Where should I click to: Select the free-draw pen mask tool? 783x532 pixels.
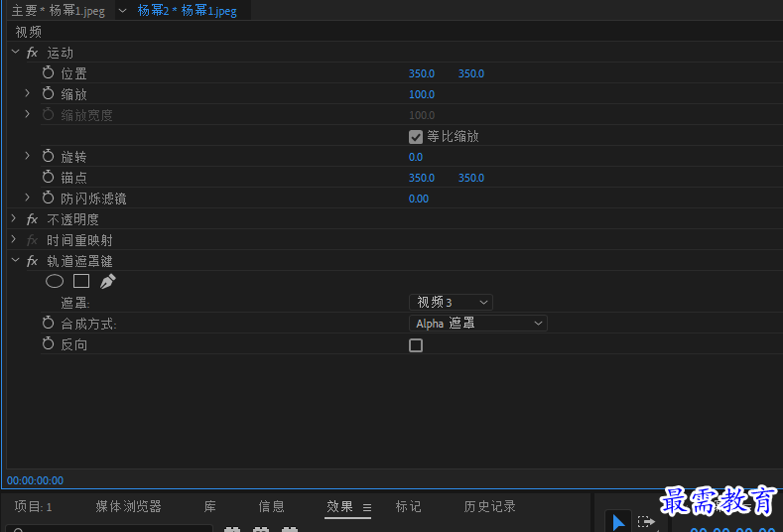point(107,281)
